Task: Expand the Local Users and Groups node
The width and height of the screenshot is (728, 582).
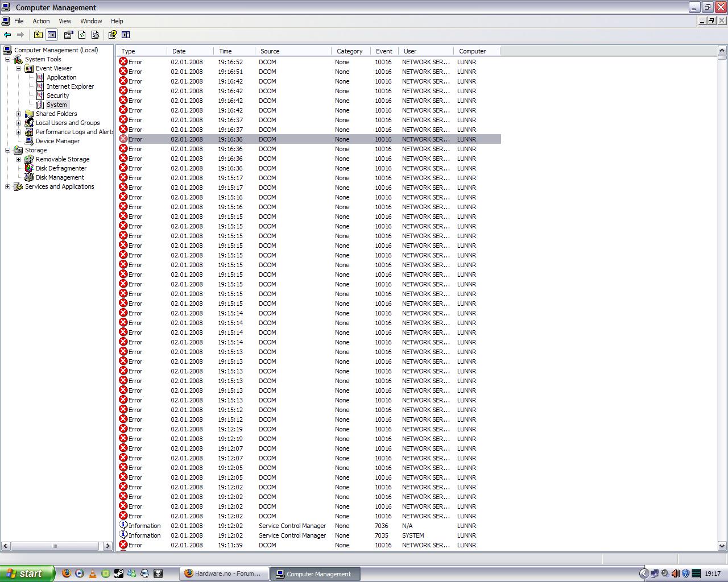Action: (x=18, y=123)
